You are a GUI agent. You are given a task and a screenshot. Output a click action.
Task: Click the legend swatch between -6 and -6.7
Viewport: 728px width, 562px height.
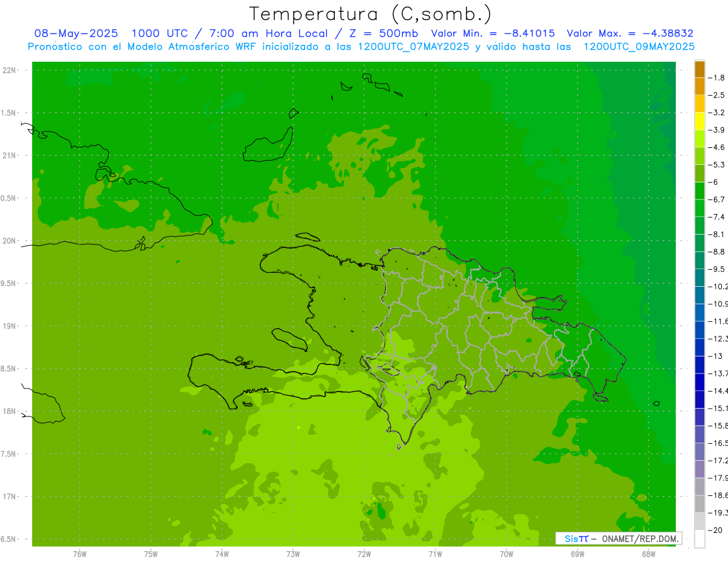point(699,191)
